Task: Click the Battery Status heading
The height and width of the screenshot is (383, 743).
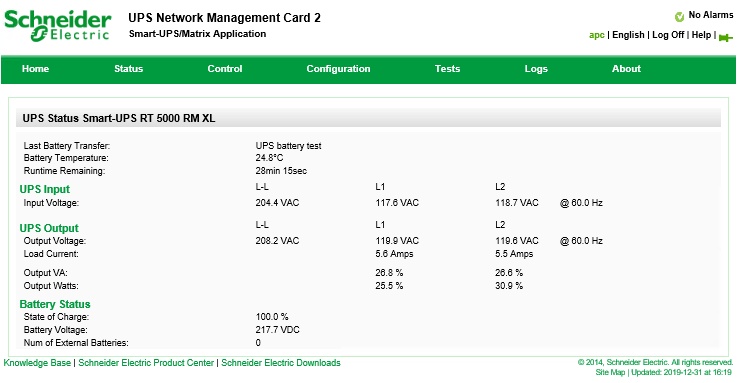Action: 55,304
